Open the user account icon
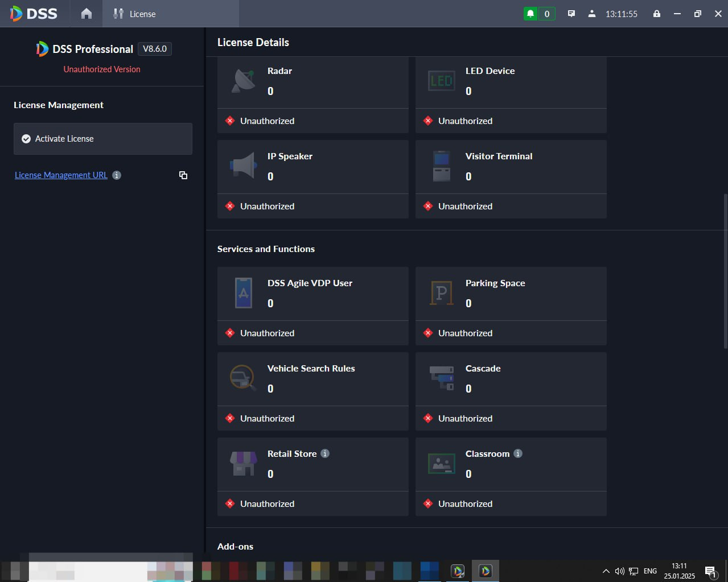Viewport: 728px width, 582px height. click(592, 14)
